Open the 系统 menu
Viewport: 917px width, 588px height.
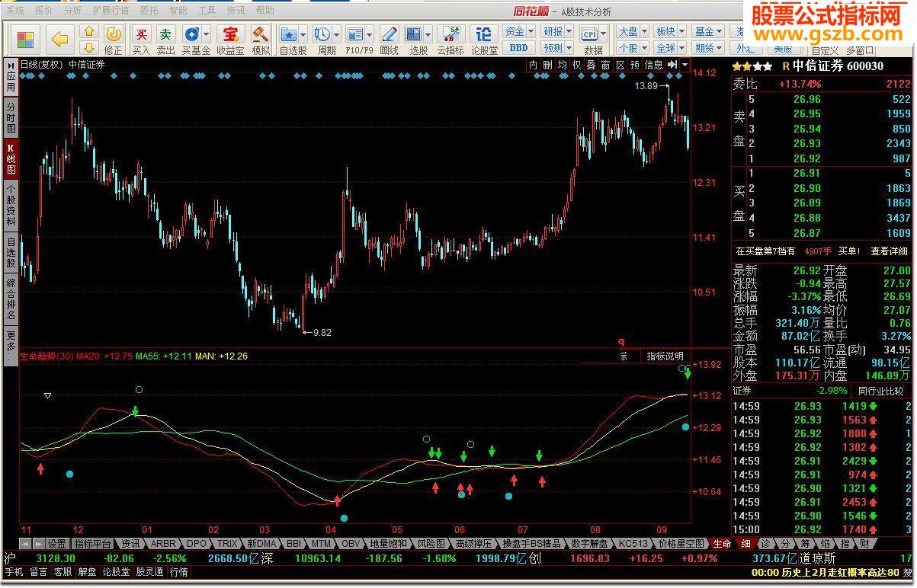14,11
